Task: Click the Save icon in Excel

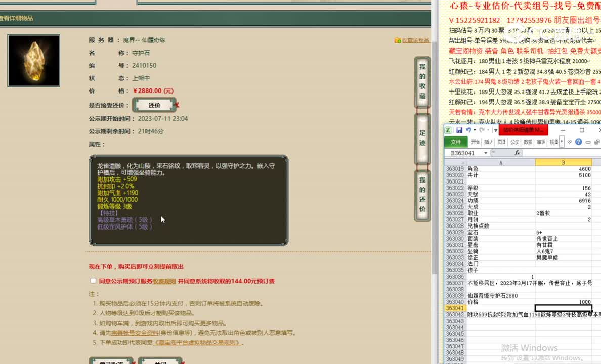Action: click(x=460, y=130)
